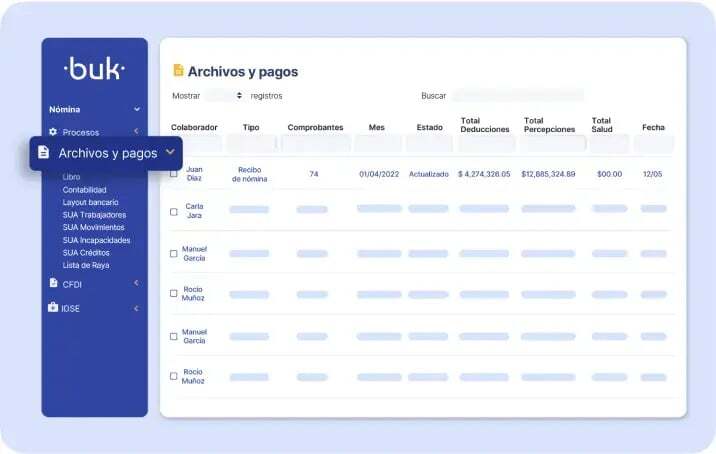Open Lista de Raya link

pyautogui.click(x=86, y=265)
